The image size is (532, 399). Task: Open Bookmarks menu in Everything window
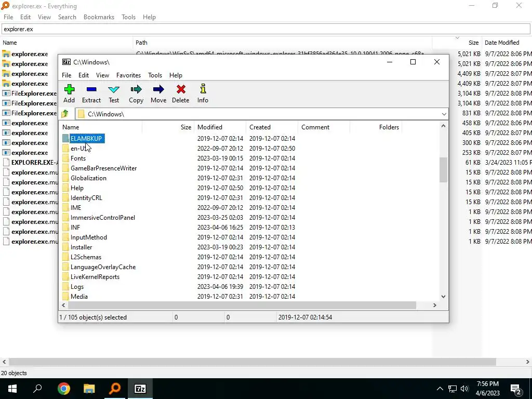point(99,17)
